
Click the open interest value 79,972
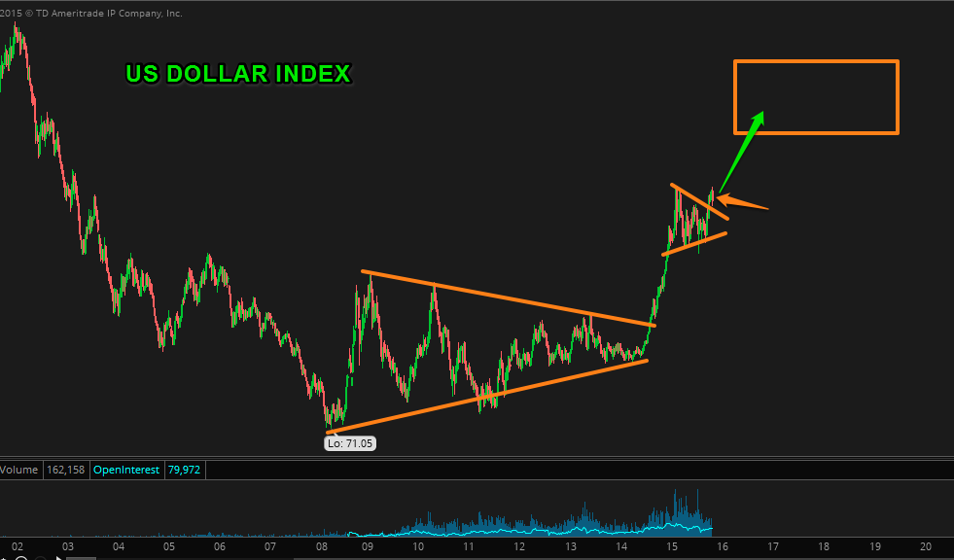point(184,470)
